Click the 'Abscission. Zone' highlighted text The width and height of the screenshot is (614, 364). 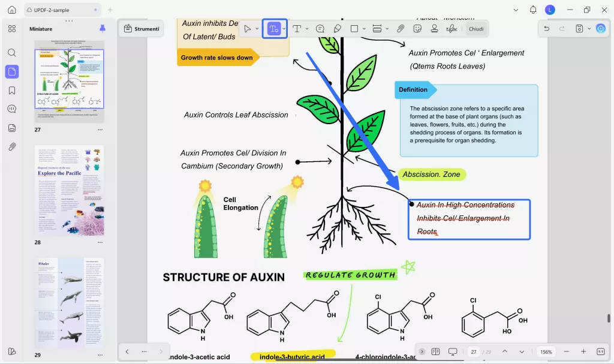[x=432, y=175]
